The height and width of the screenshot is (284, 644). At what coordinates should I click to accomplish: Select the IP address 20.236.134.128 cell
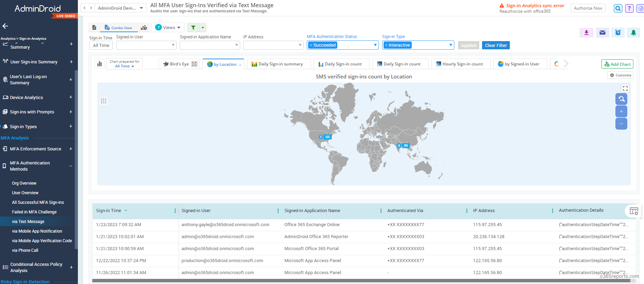coord(489,237)
